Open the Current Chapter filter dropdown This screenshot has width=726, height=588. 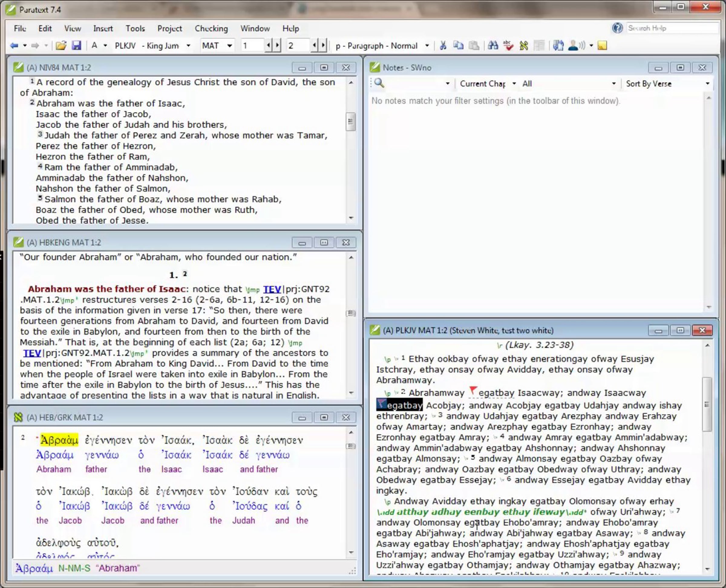coord(514,84)
